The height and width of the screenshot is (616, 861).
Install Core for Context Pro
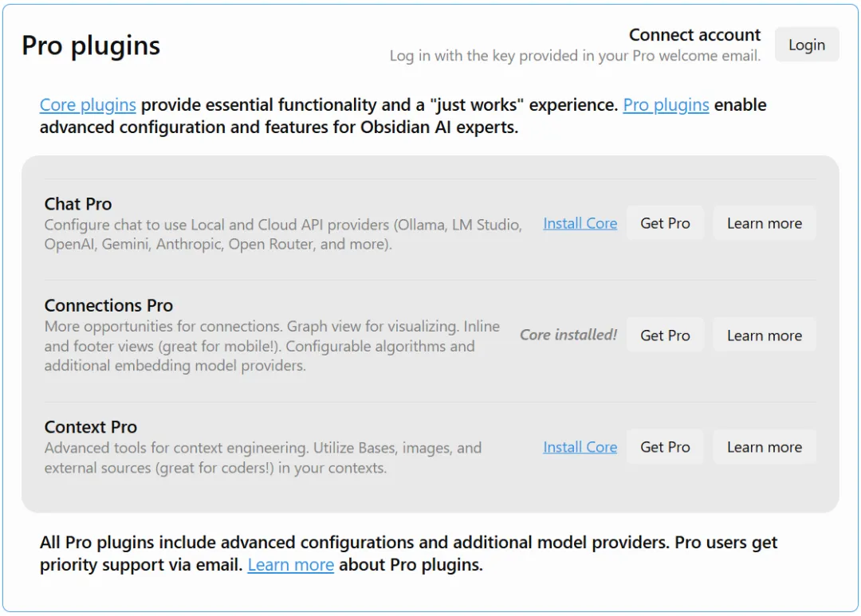click(580, 447)
